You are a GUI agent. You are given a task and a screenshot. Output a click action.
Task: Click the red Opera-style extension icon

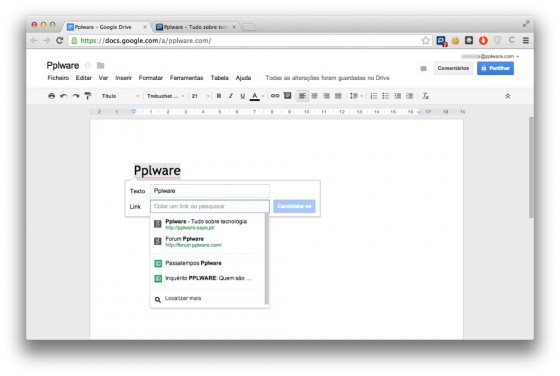(x=483, y=41)
